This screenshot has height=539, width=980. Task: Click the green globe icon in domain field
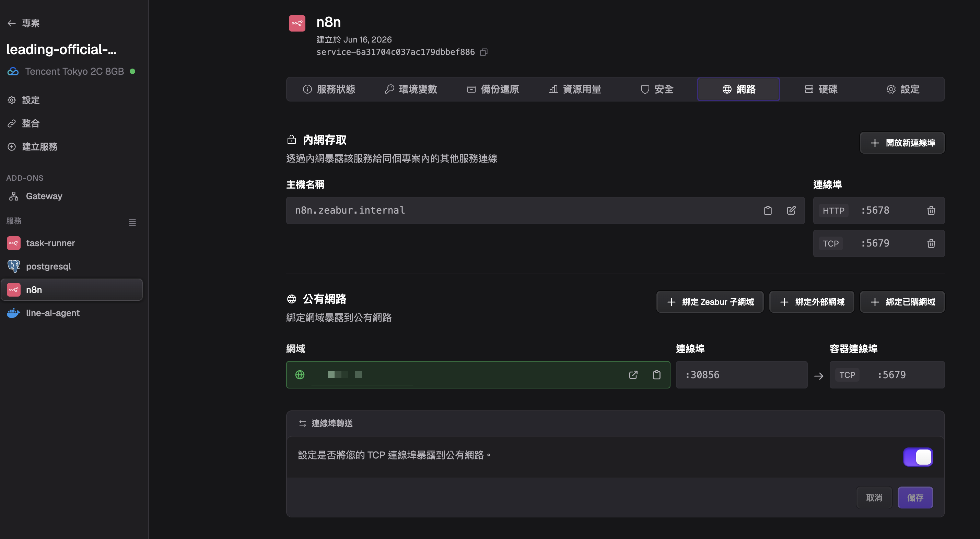(300, 375)
